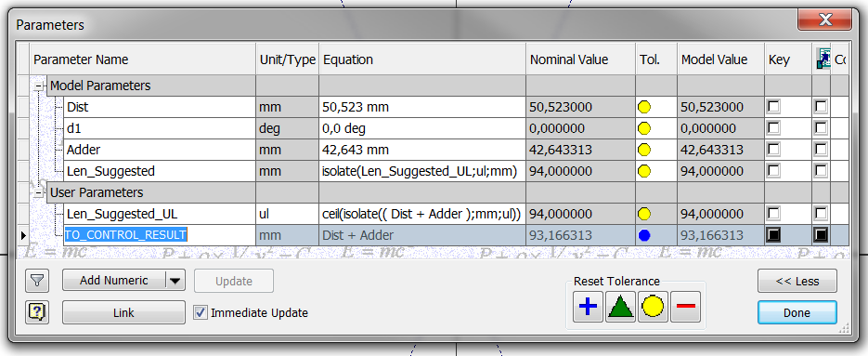Open the parameter filter funnel icon

[36, 281]
